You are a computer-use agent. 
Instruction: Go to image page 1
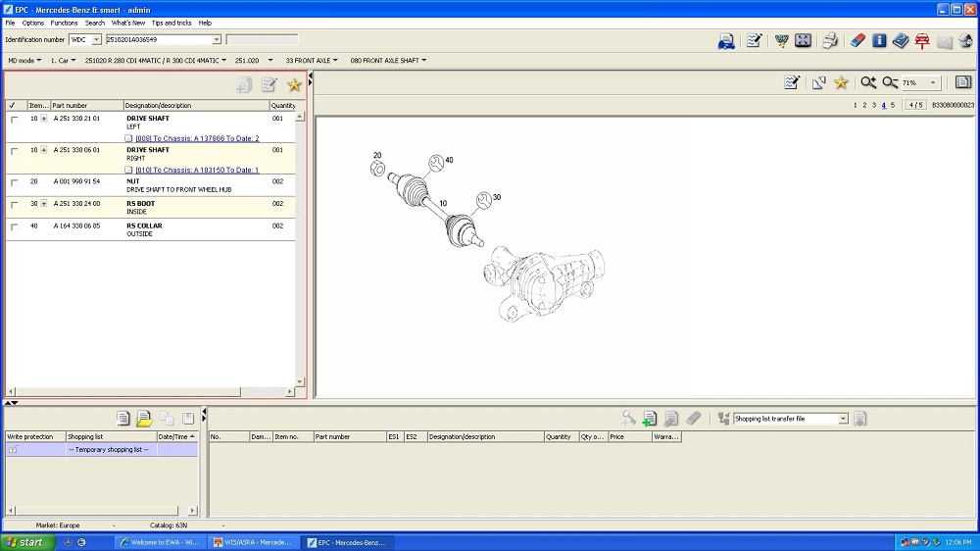tap(855, 105)
